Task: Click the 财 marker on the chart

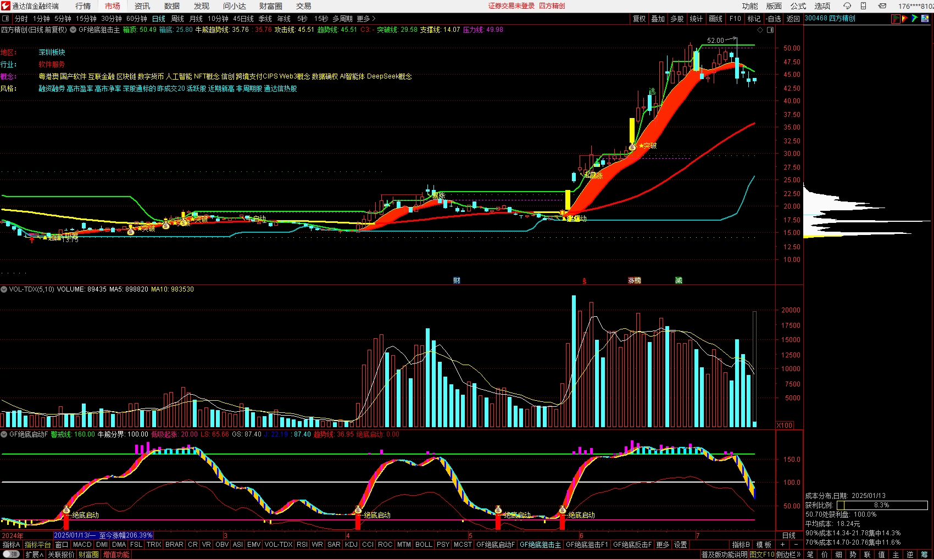Action: 457,281
